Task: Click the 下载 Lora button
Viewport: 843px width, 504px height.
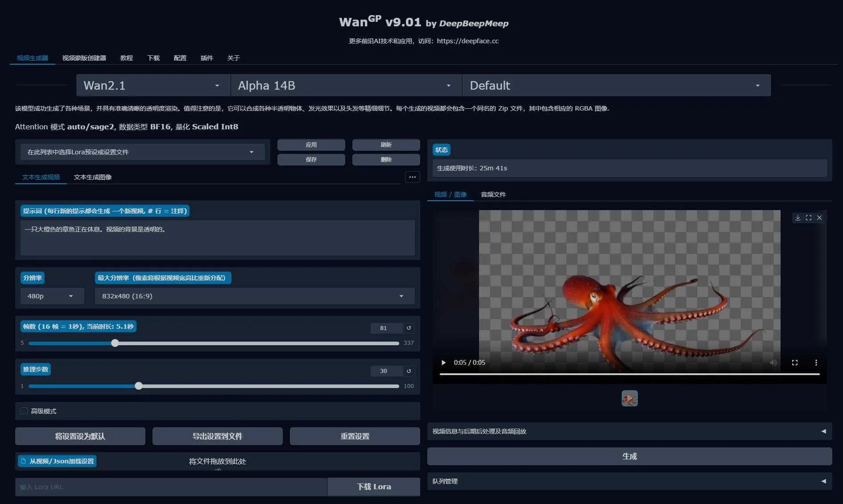Action: tap(373, 487)
